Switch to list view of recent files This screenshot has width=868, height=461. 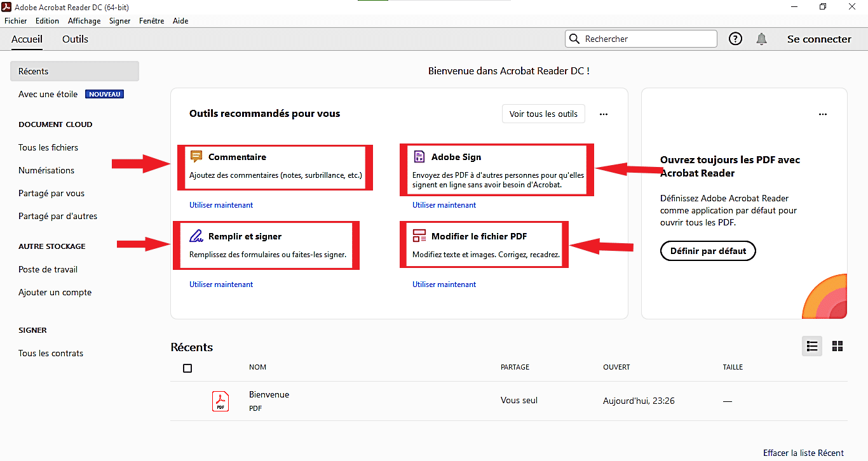pyautogui.click(x=811, y=346)
